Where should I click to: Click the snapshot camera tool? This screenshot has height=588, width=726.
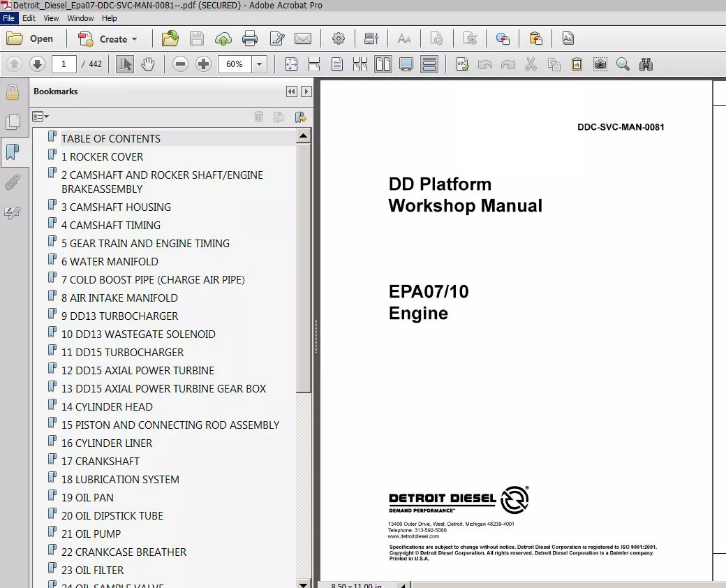coord(600,64)
